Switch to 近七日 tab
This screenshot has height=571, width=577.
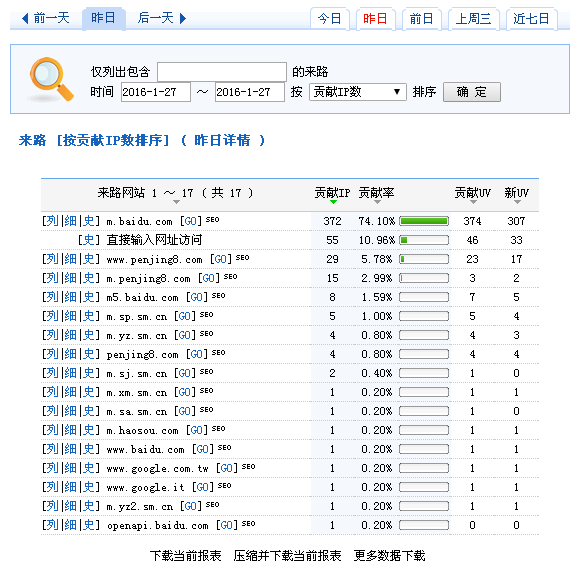tap(531, 18)
